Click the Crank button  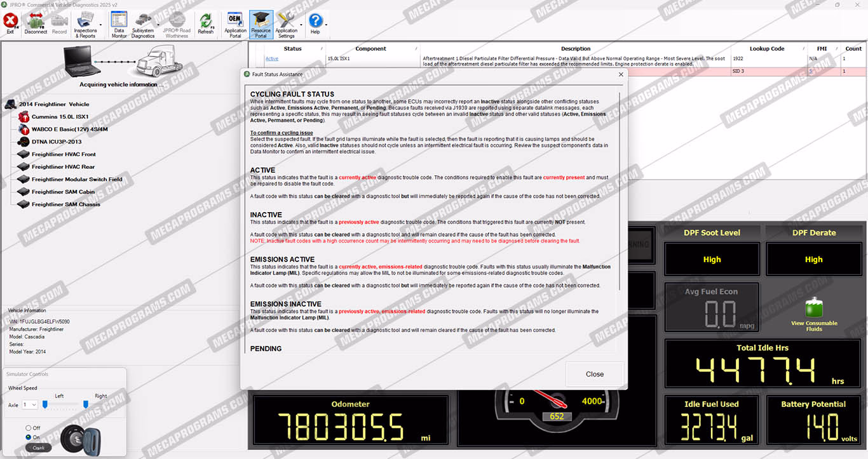(38, 448)
